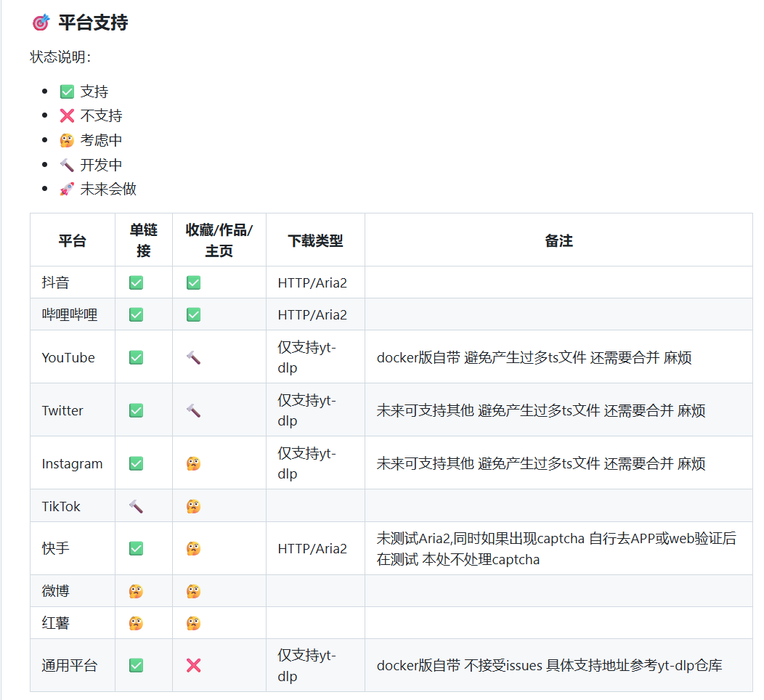Screen dimensions: 764x700
Task: Click the 快手 remark about captcha
Action: coord(556,548)
